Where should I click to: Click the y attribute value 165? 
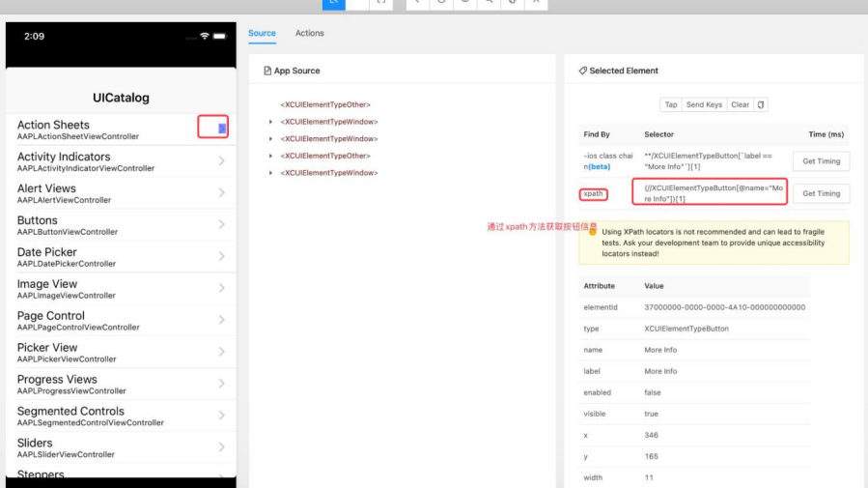tap(651, 456)
